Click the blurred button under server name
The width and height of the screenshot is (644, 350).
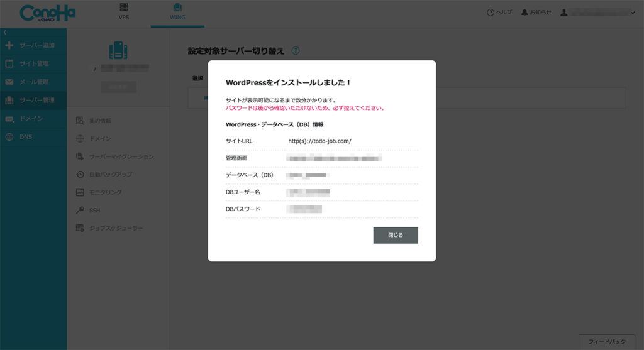coord(119,87)
